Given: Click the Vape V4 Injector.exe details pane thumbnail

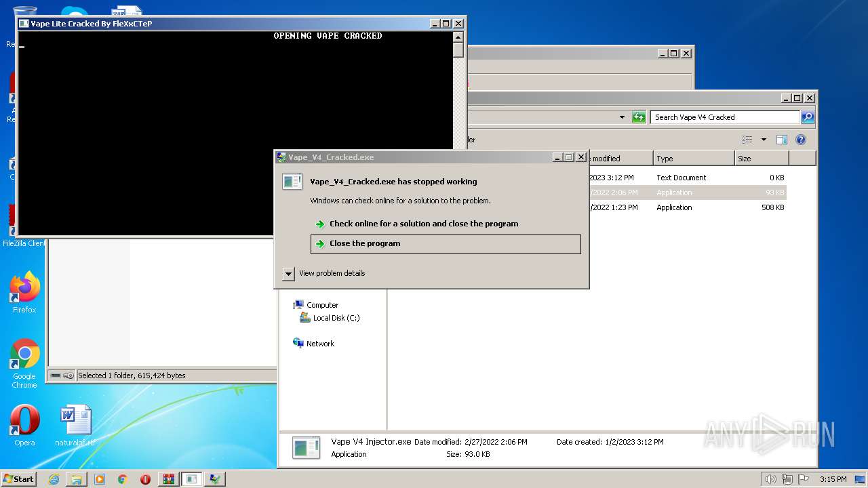Looking at the screenshot, I should 306,447.
